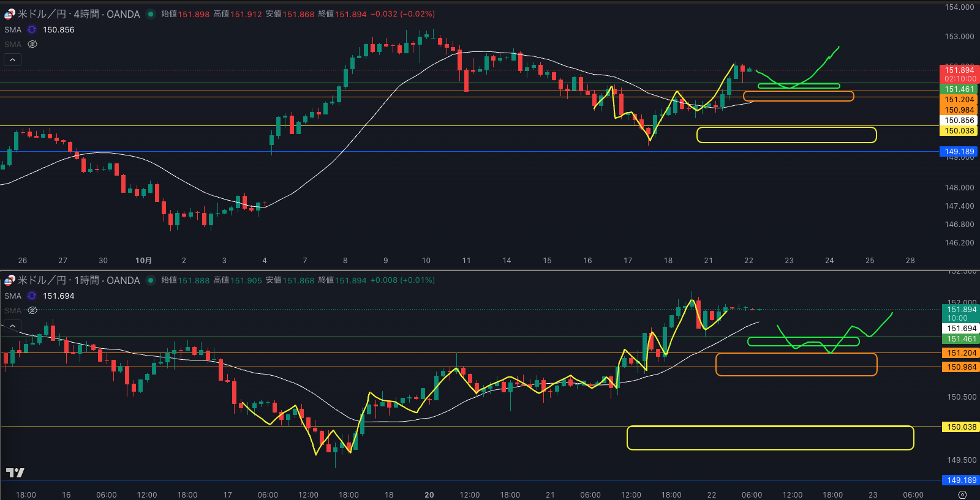Viewport: 980px width, 500px height.
Task: Collapse the indicator legend on 1-hour chart
Action: 12,326
